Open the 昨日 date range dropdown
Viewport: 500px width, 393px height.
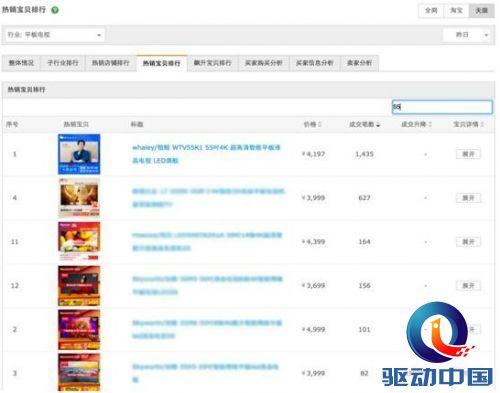467,35
